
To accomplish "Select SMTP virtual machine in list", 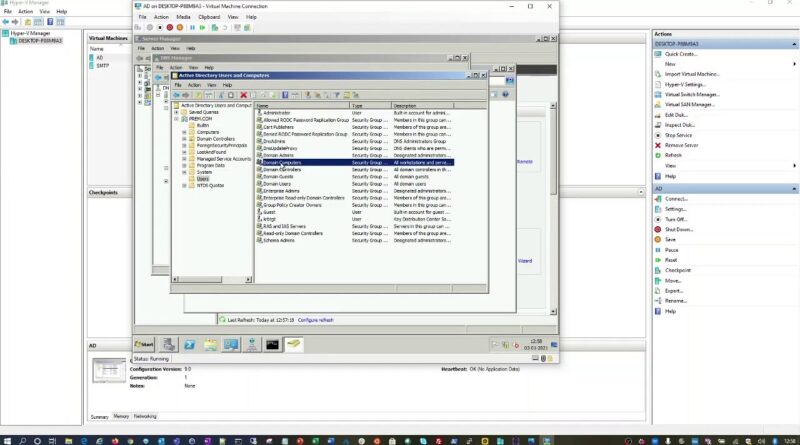I will point(103,65).
